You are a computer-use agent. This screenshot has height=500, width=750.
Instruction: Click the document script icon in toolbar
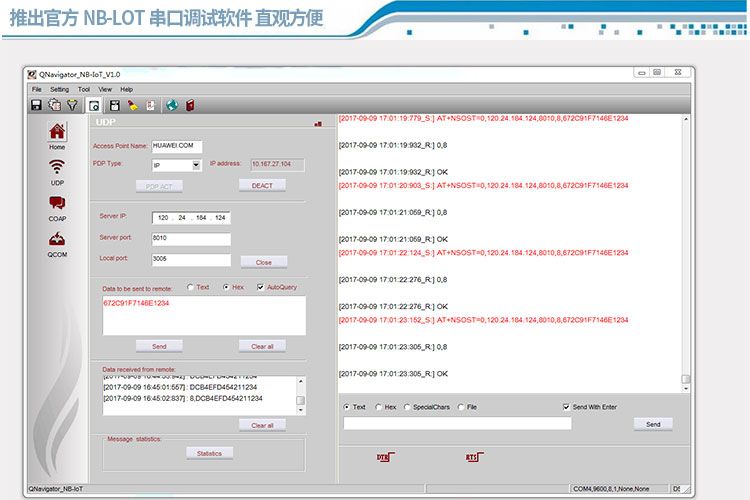[x=150, y=105]
